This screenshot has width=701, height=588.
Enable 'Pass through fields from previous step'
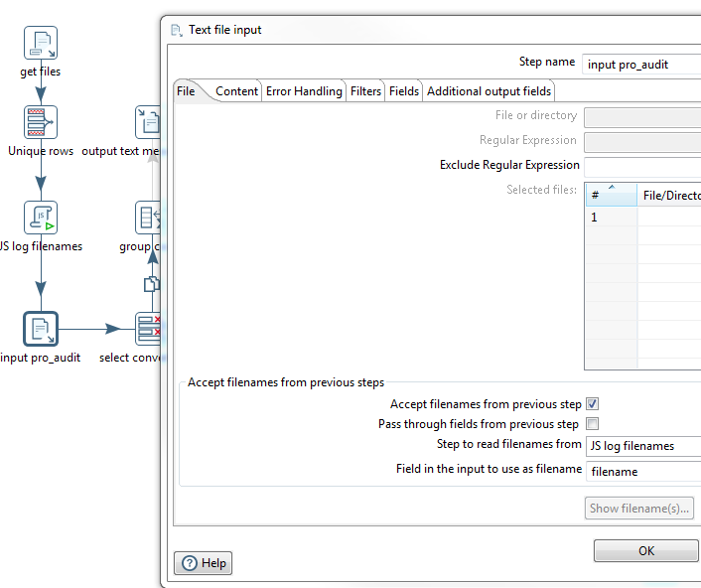tap(593, 423)
